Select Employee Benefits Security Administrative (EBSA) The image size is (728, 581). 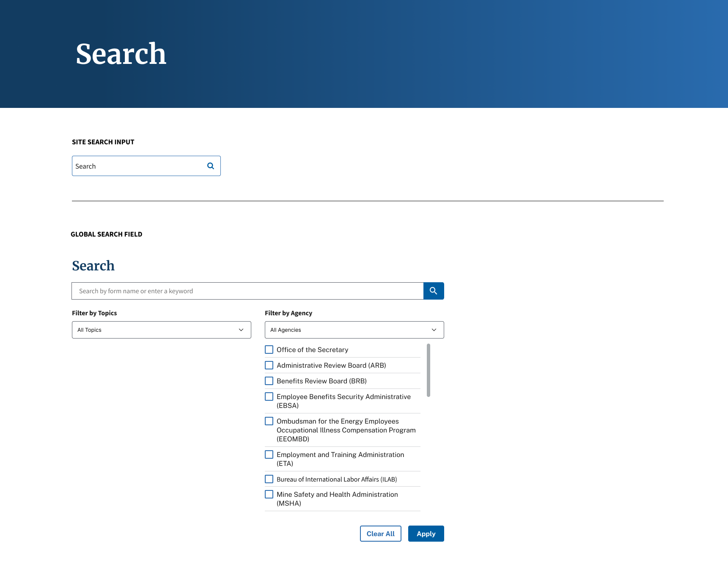coord(269,397)
